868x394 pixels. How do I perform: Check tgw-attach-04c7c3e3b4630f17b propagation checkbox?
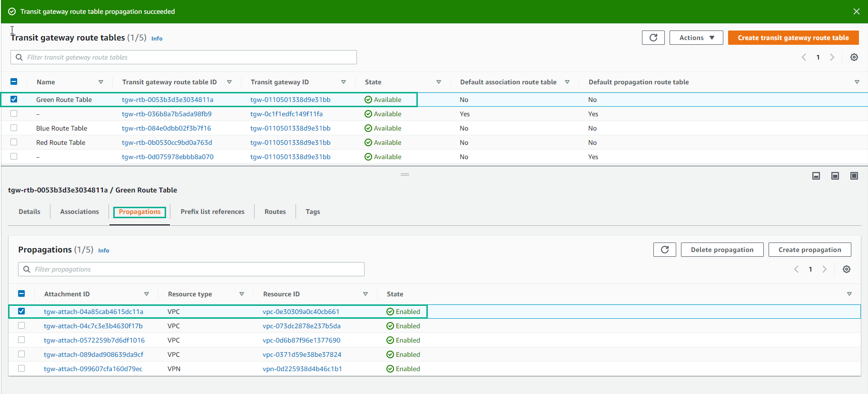21,325
